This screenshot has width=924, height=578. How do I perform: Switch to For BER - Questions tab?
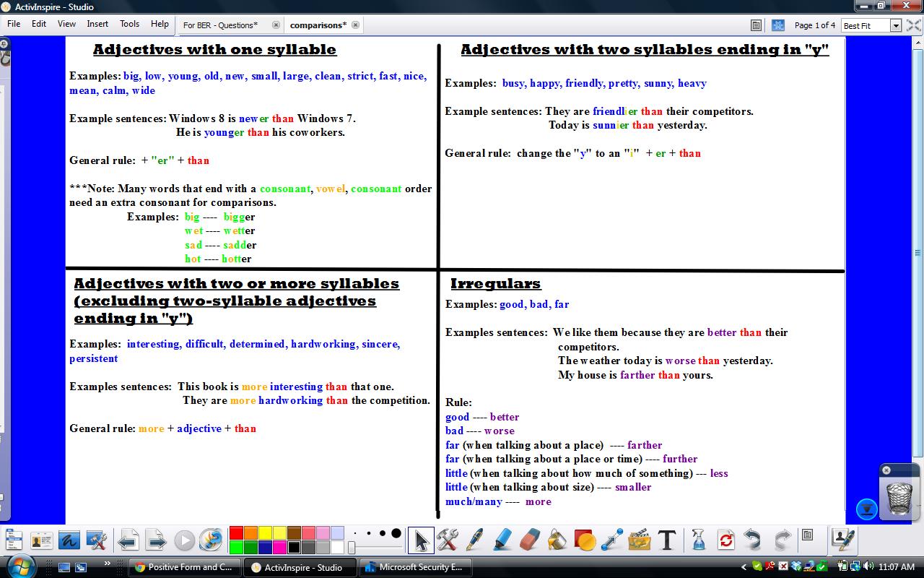click(220, 25)
